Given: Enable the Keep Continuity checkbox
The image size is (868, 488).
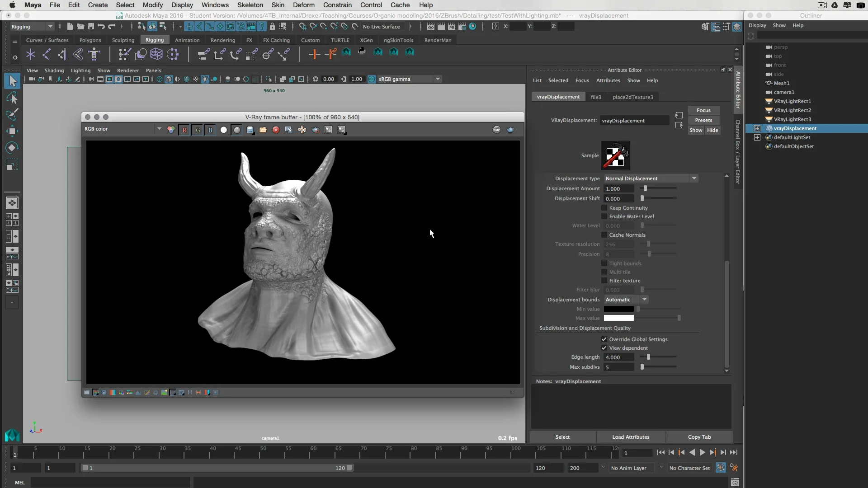Looking at the screenshot, I should click(604, 208).
